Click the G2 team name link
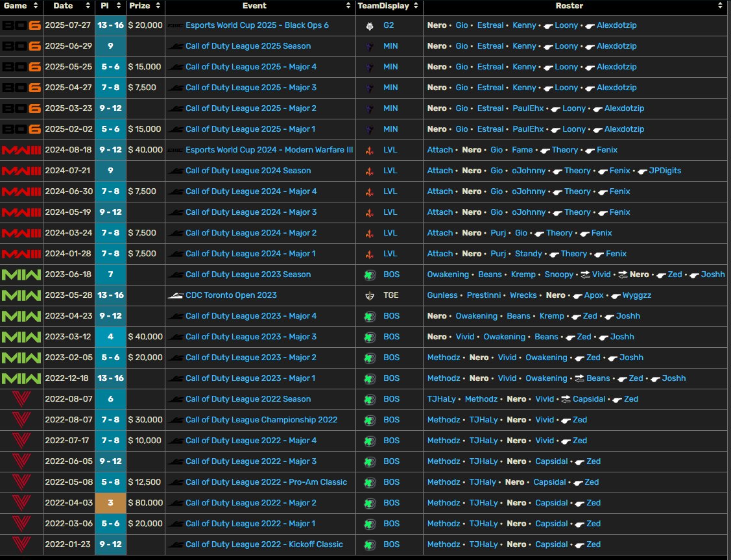The image size is (731, 560). 389,25
